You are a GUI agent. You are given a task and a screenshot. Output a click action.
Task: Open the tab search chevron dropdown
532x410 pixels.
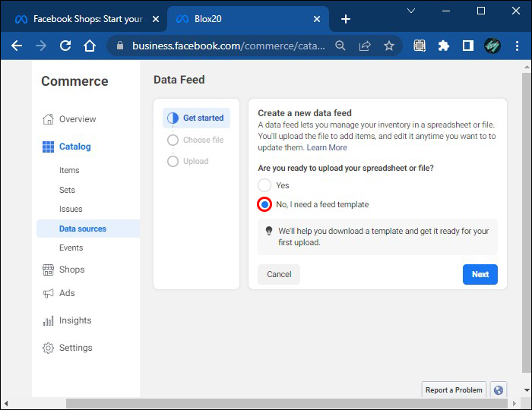point(411,11)
